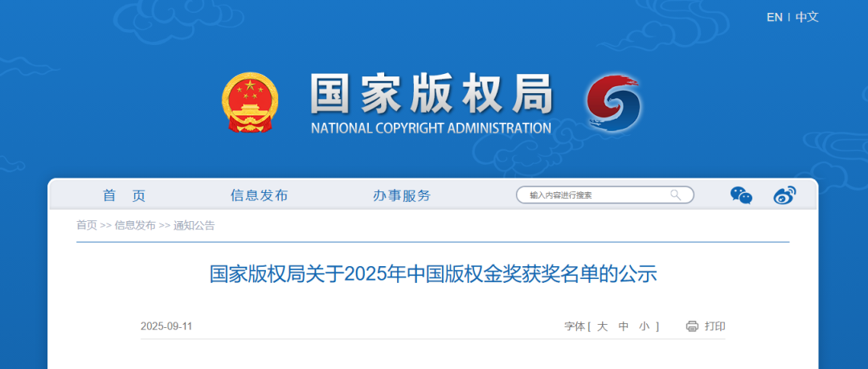The height and width of the screenshot is (369, 868).
Task: Go to 信息发布 in breadcrumb
Action: pyautogui.click(x=135, y=225)
